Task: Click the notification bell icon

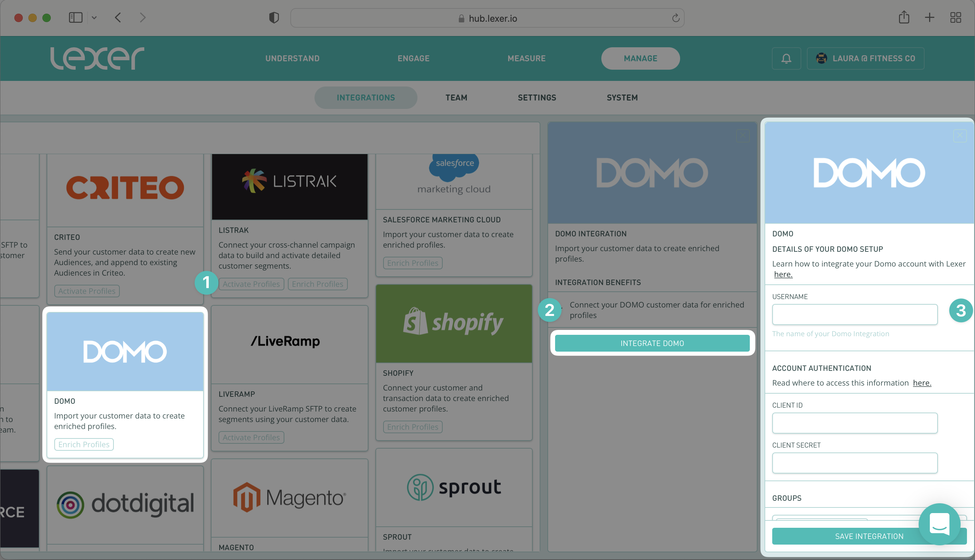Action: [786, 58]
